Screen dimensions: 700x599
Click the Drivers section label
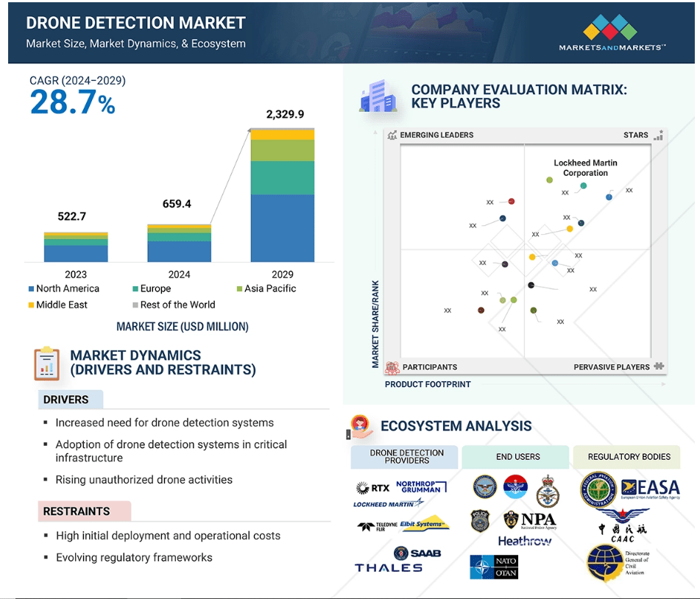66,400
